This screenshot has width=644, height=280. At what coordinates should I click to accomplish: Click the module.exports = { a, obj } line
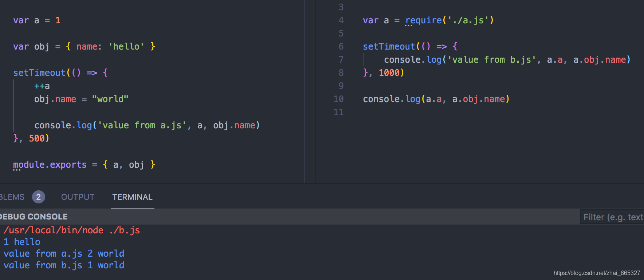(84, 165)
